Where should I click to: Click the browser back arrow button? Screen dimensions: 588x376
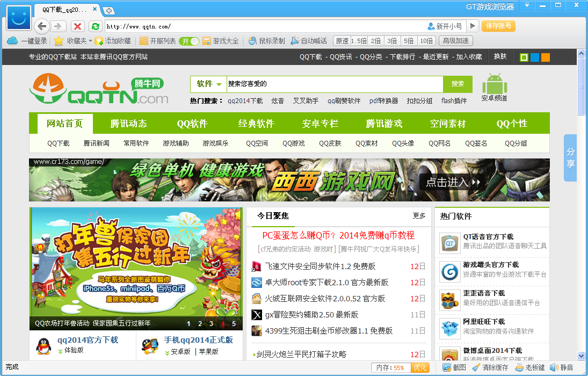[x=42, y=26]
